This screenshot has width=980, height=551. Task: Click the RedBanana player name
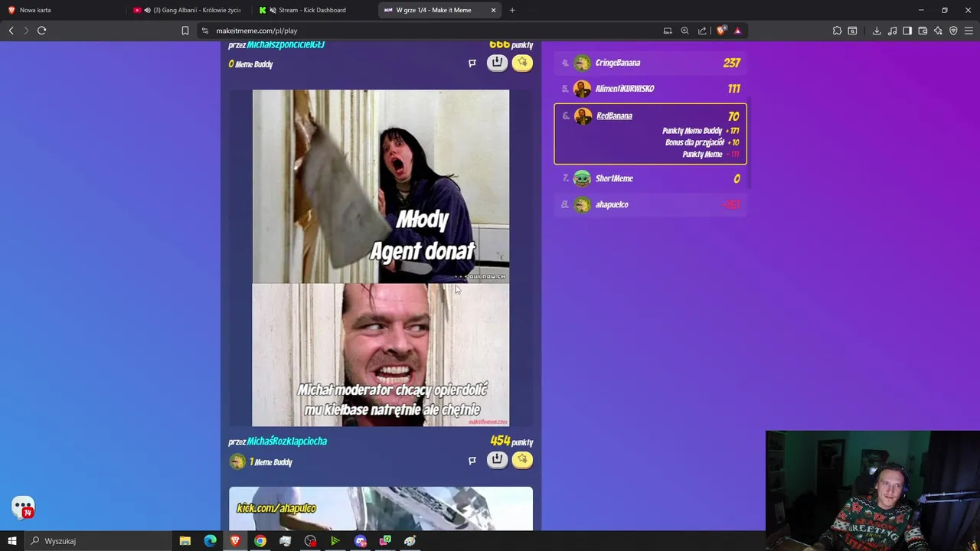[614, 116]
